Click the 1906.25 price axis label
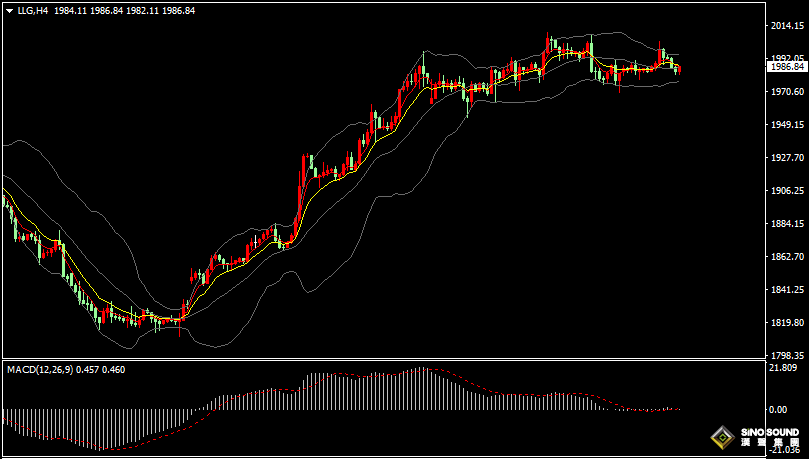Viewport: 809px width, 459px height. coord(786,191)
